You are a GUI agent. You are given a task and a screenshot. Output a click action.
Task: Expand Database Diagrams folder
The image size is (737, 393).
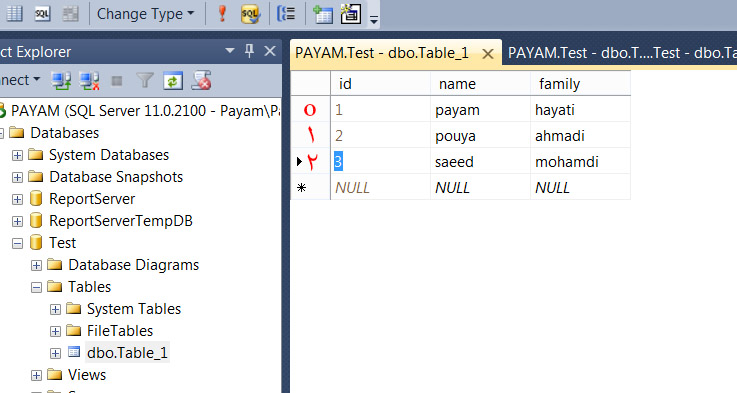click(36, 266)
